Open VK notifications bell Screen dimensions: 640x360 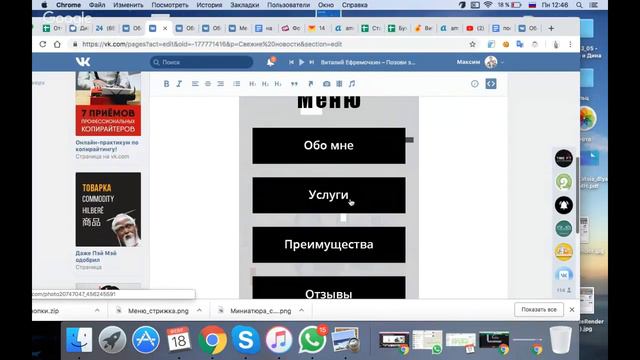click(270, 62)
